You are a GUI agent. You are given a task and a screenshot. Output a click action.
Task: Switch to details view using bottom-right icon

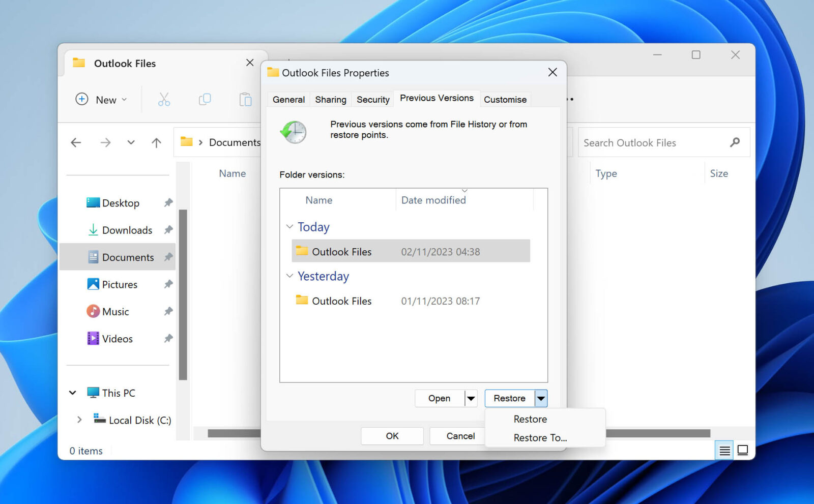(x=724, y=450)
